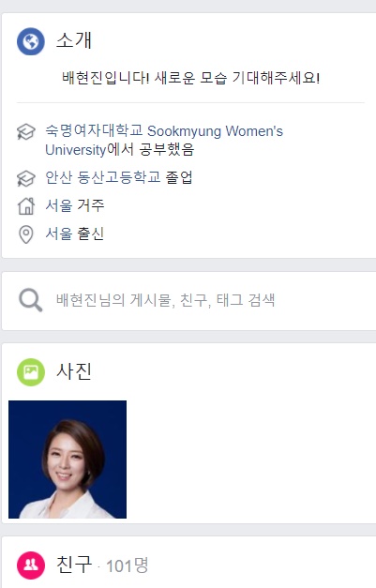Click the house icon beside 서울 거주
The height and width of the screenshot is (588, 376).
(26, 206)
